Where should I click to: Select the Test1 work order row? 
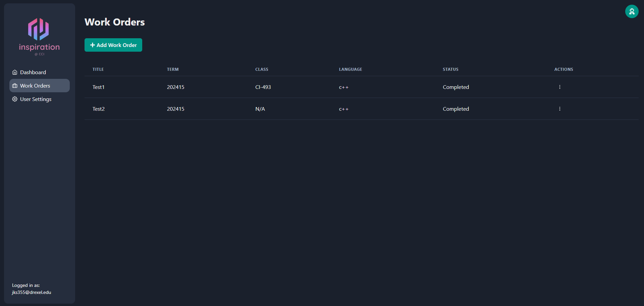(99, 87)
